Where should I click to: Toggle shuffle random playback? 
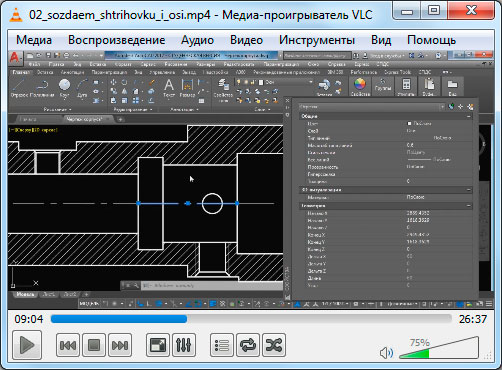tap(274, 345)
